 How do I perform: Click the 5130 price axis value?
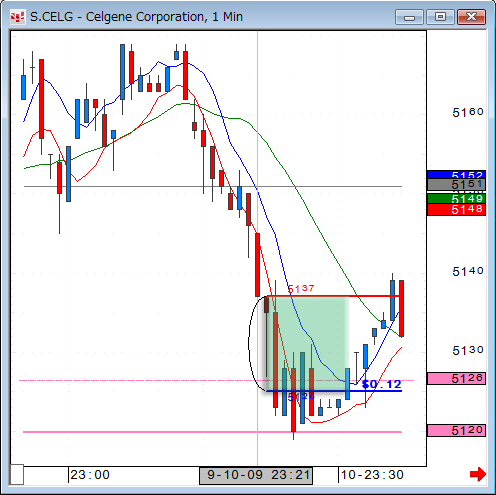468,350
